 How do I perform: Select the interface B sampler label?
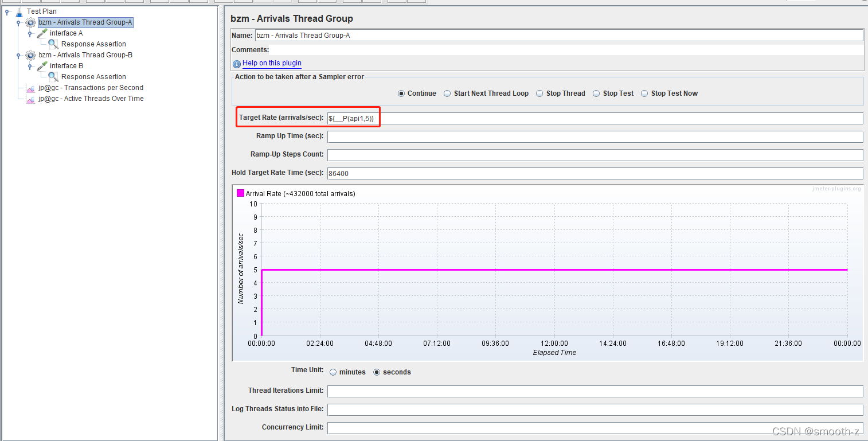pos(67,66)
